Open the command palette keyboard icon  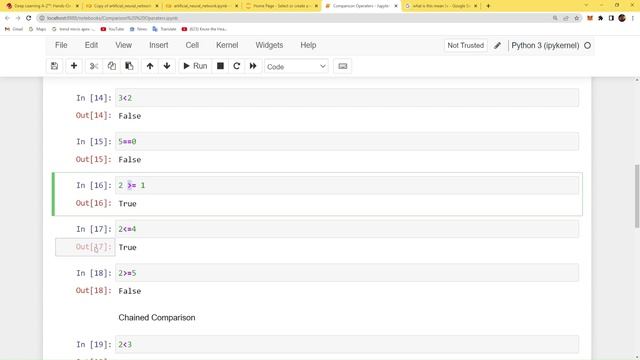tap(343, 66)
